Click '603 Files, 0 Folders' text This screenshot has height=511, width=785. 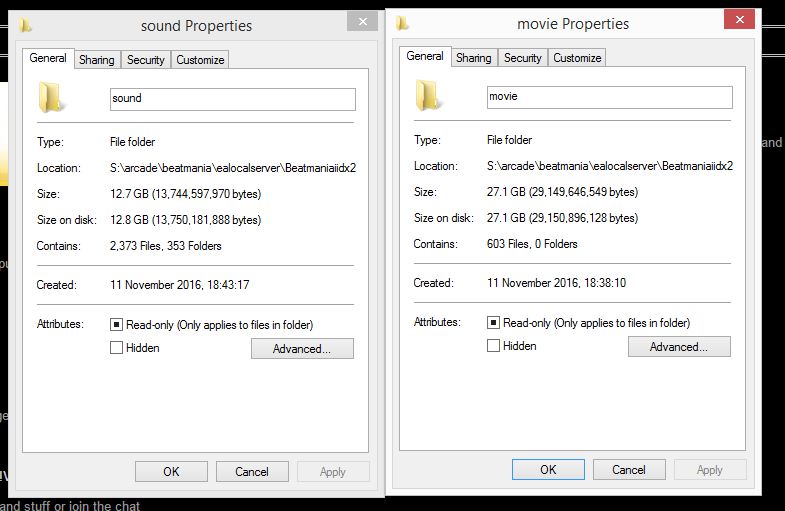click(x=532, y=244)
